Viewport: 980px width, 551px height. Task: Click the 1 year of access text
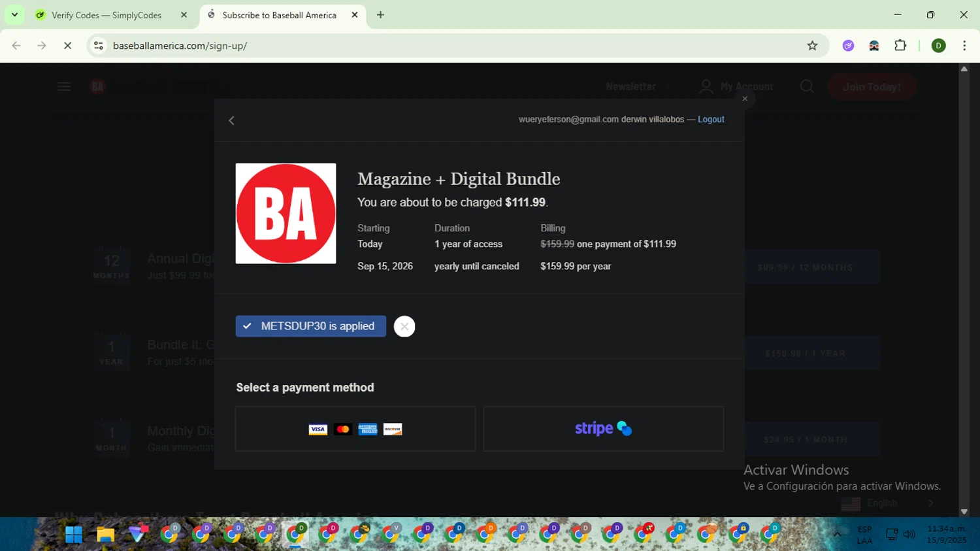(x=468, y=244)
